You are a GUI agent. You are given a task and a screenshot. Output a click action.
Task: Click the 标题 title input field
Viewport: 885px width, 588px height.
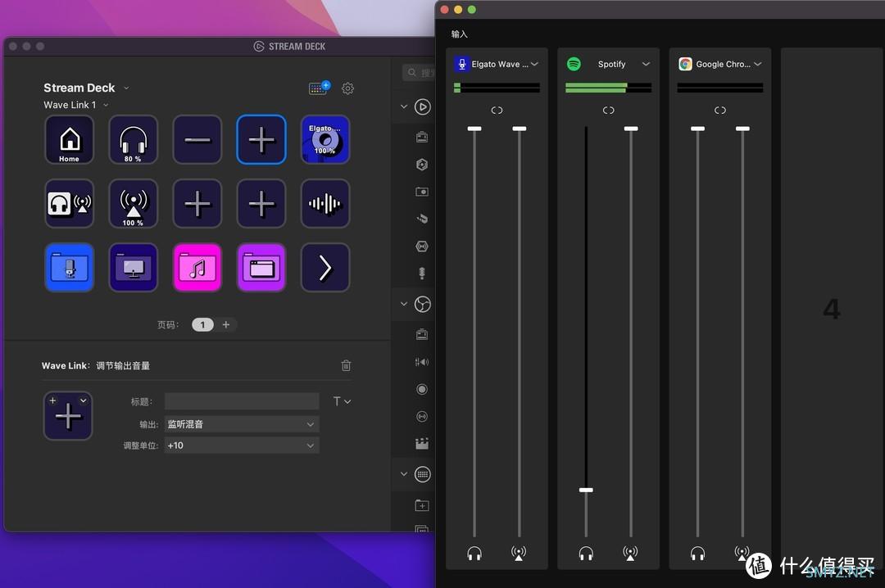(x=242, y=401)
